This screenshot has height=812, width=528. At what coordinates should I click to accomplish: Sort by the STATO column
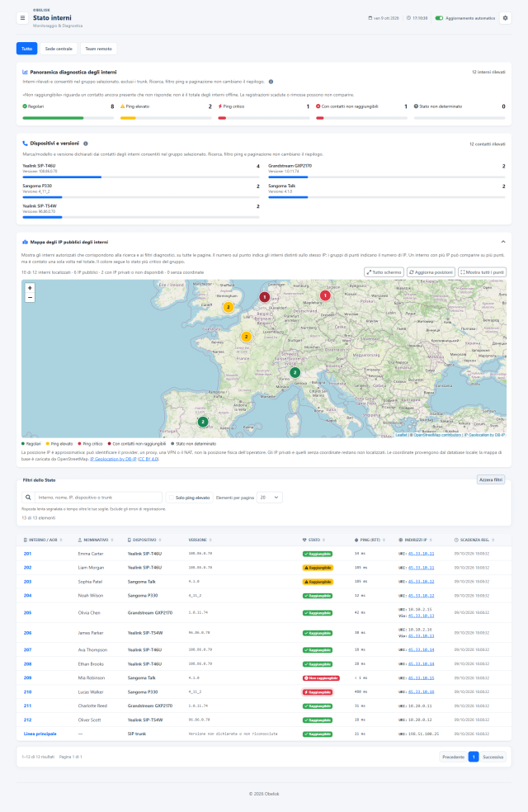[314, 540]
